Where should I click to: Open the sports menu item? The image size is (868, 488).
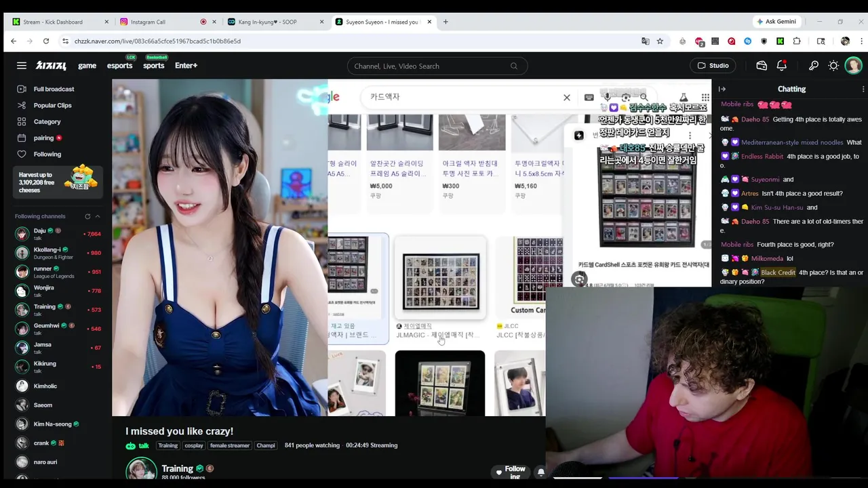click(x=153, y=66)
